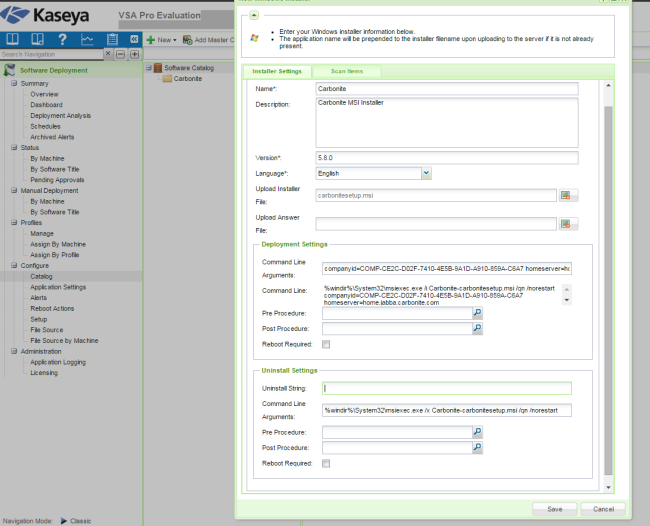Collapse the Manual Deployment section
650x526 pixels.
(14, 190)
